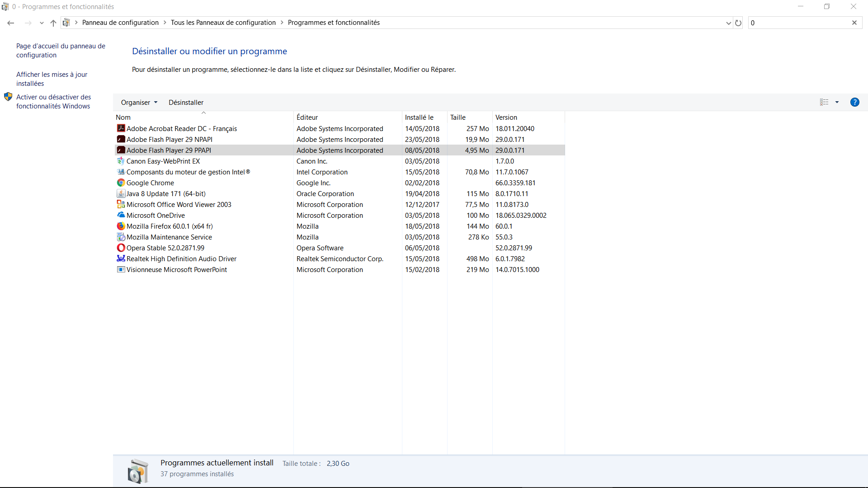Open the Organiser dropdown menu
The height and width of the screenshot is (488, 868).
click(139, 102)
